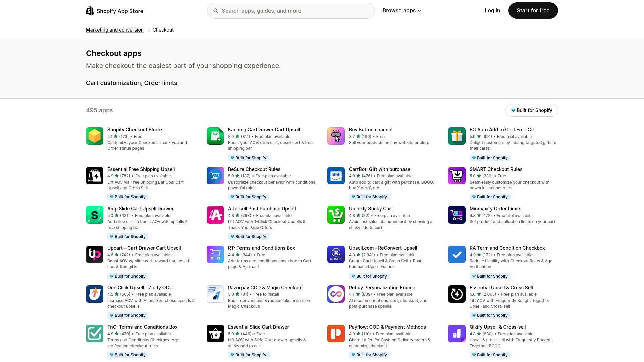
Task: Open RA Term and Condition Checkbox title
Action: click(507, 248)
